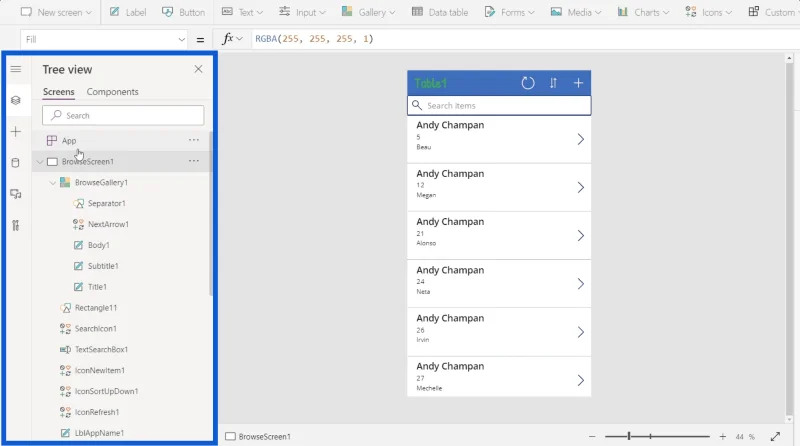The image size is (800, 446).
Task: Click the formula bar RGBA expression
Action: click(314, 39)
